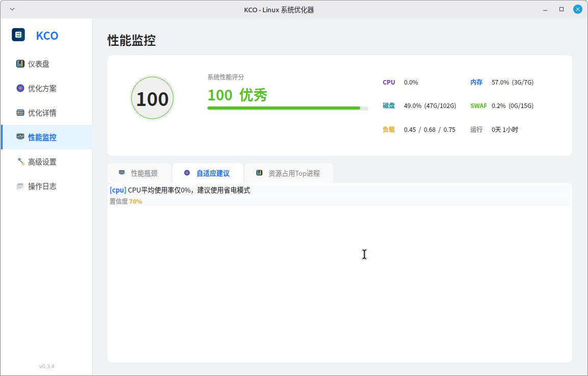Image resolution: width=588 pixels, height=376 pixels.
Task: Click the 性能监控 monitor icon
Action: 20,137
